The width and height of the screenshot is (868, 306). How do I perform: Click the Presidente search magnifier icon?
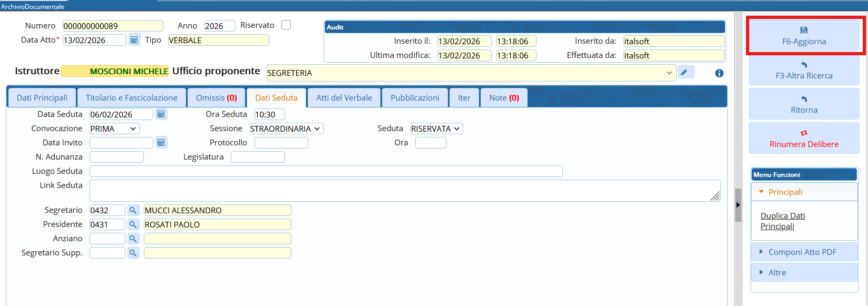coord(133,224)
